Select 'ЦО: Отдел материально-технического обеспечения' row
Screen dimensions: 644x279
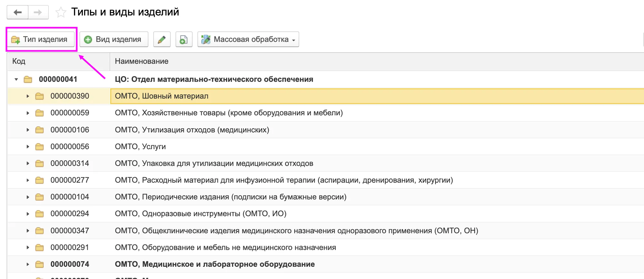coord(326,79)
